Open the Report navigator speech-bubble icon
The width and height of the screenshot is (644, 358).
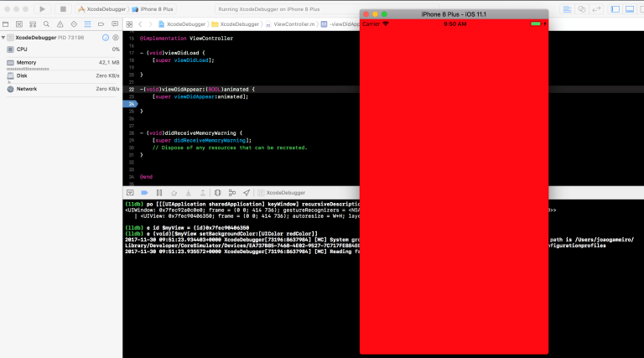coord(115,24)
